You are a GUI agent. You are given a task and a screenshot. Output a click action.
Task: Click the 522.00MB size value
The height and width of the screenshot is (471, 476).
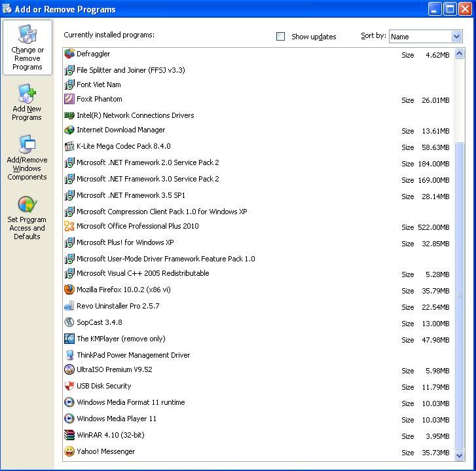(433, 227)
